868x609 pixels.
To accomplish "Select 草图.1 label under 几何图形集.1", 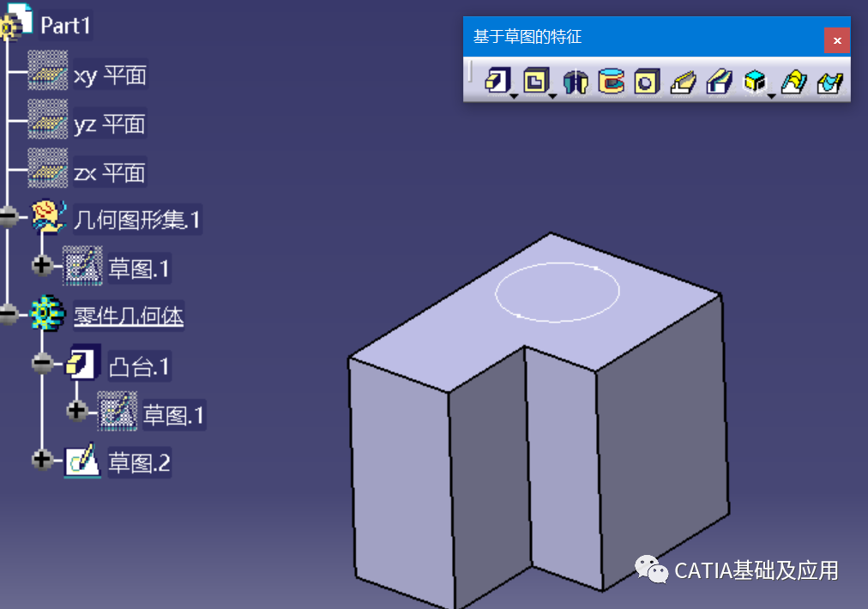I will [138, 268].
